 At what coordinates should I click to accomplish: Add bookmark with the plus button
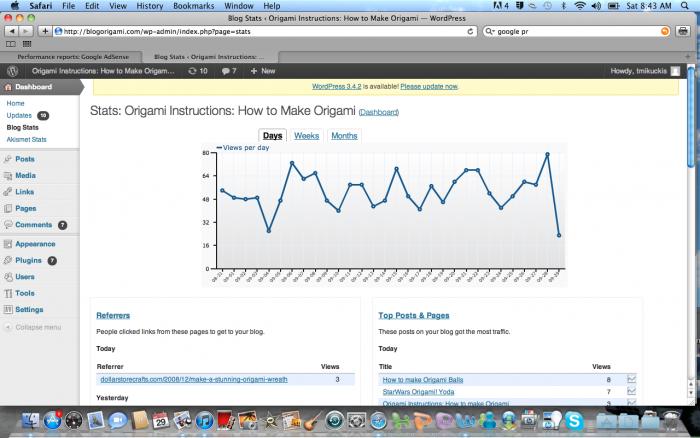[45, 31]
